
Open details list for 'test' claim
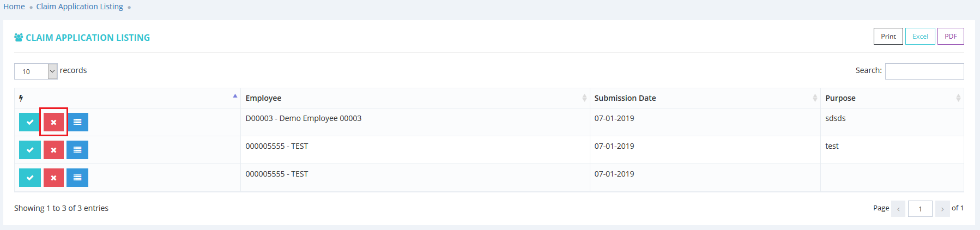tap(77, 150)
